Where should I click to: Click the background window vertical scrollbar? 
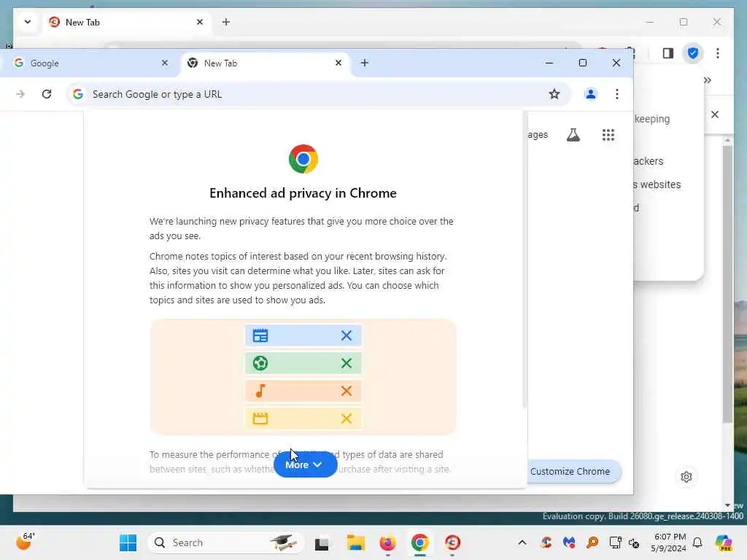point(727,284)
